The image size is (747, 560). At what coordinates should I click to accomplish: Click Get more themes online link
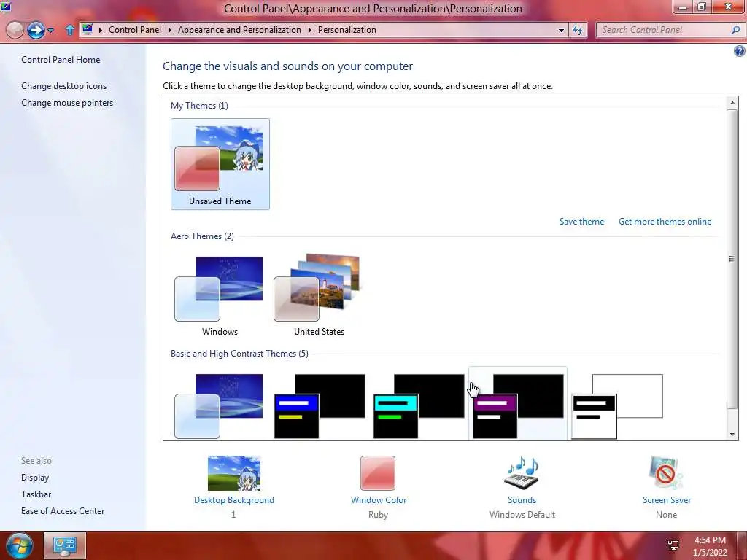(665, 222)
